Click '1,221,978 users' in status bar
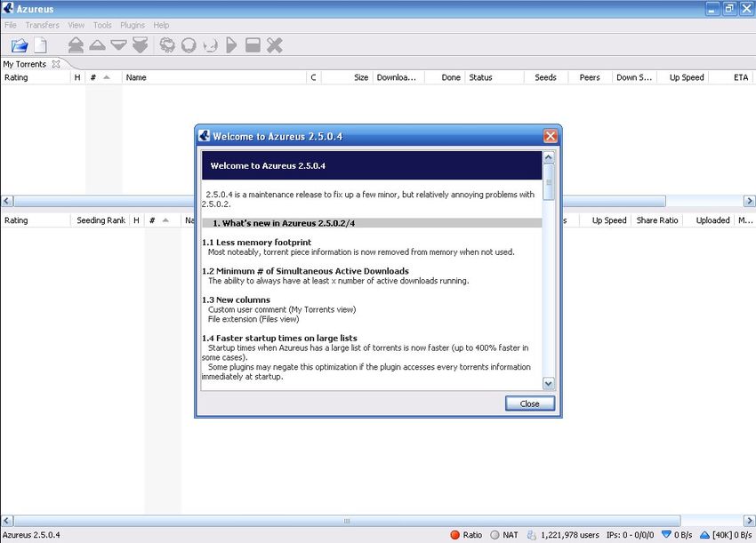The image size is (756, 543). (570, 535)
